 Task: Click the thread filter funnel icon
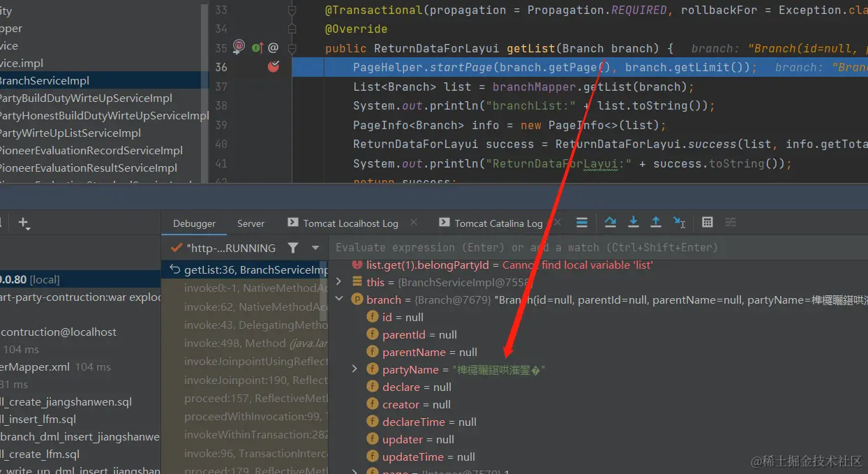[x=293, y=248]
